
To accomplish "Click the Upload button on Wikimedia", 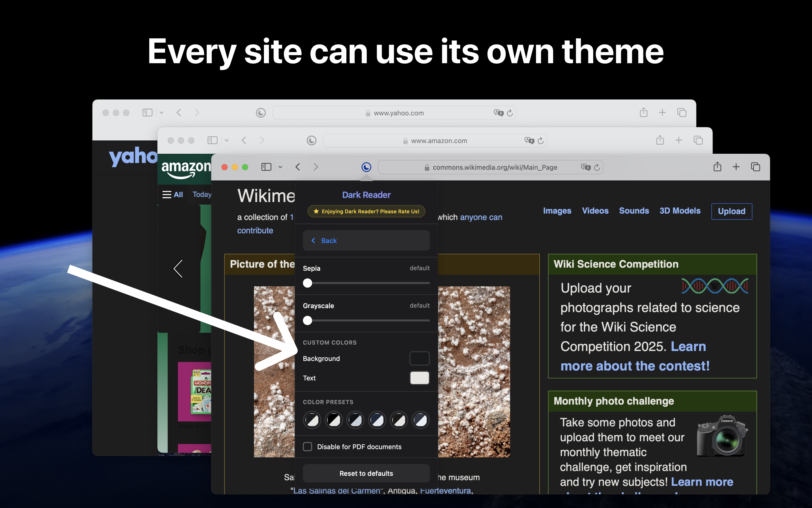I will pos(731,211).
